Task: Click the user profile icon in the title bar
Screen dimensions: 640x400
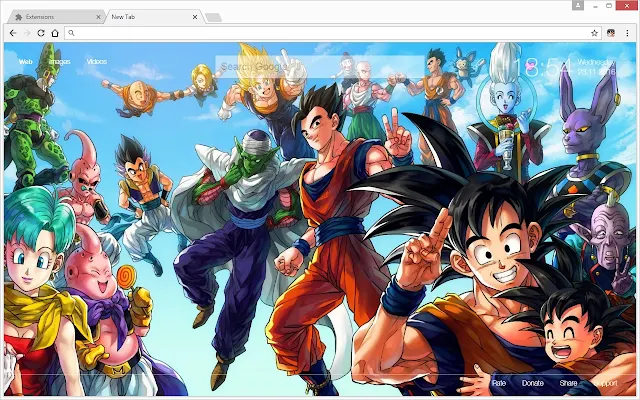Action: pos(578,5)
